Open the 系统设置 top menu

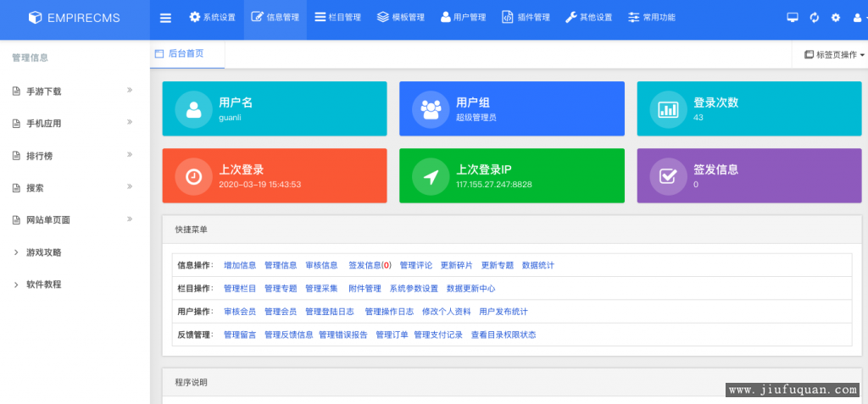[x=213, y=17]
